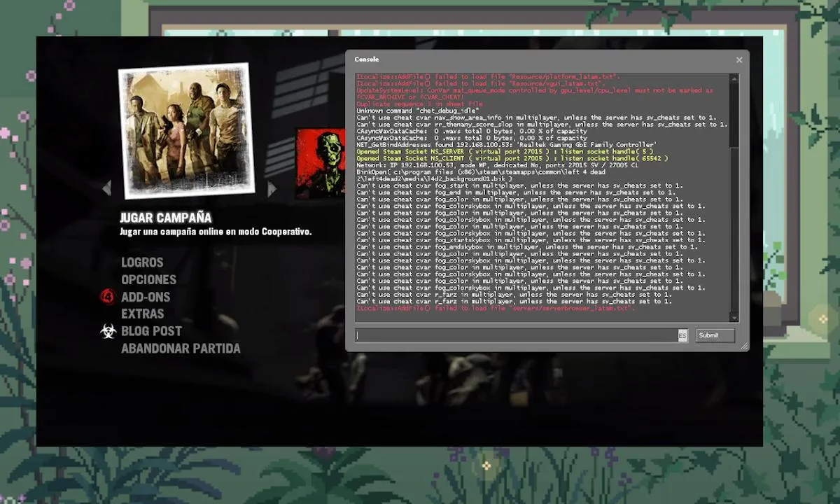Open the ADD-ONS menu entry
Screen dimensions: 840x504
point(146,297)
